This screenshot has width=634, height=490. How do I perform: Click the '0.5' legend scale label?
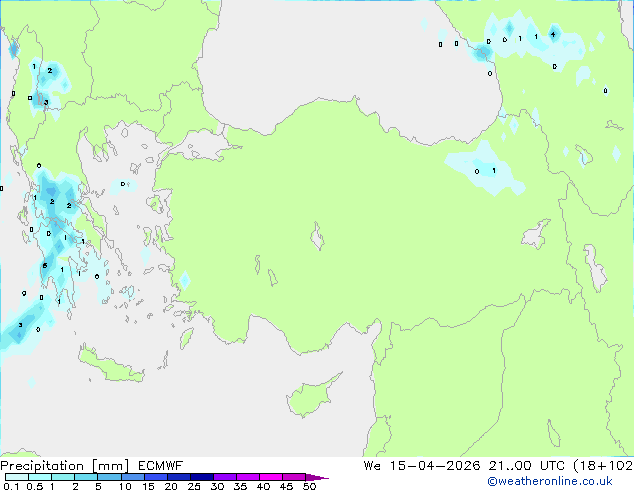[x=35, y=486]
